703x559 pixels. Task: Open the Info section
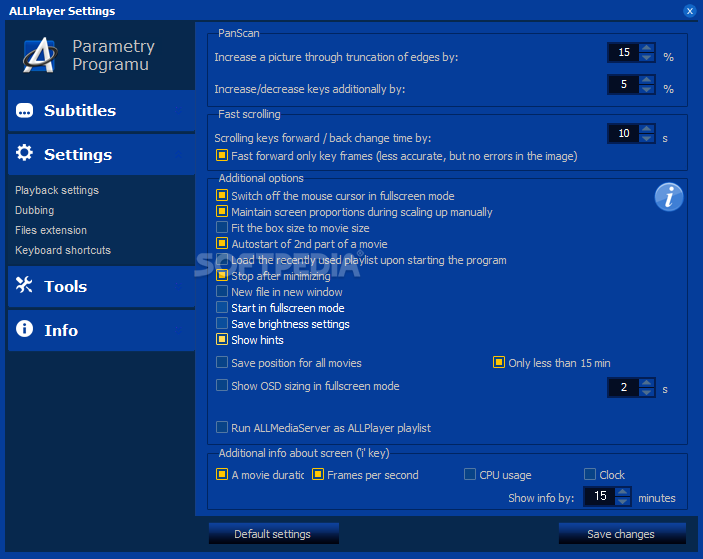(101, 330)
